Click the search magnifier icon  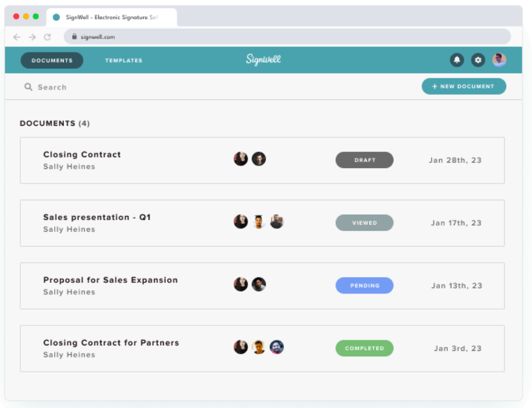(x=28, y=86)
